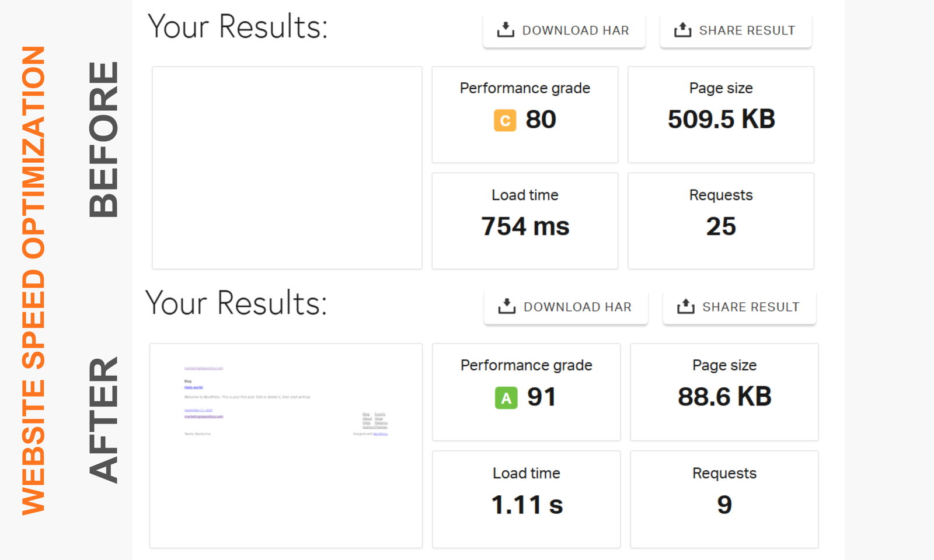
Task: Open the FAQs link in the page preview
Action: coord(367,423)
